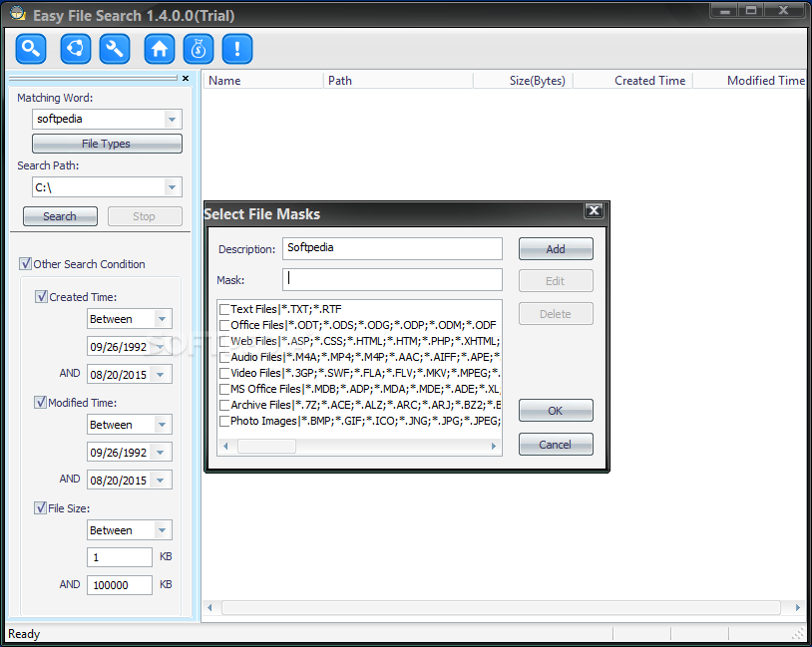Image resolution: width=812 pixels, height=647 pixels.
Task: Click the mask list horizontal scrollbar thumb
Action: pyautogui.click(x=266, y=447)
